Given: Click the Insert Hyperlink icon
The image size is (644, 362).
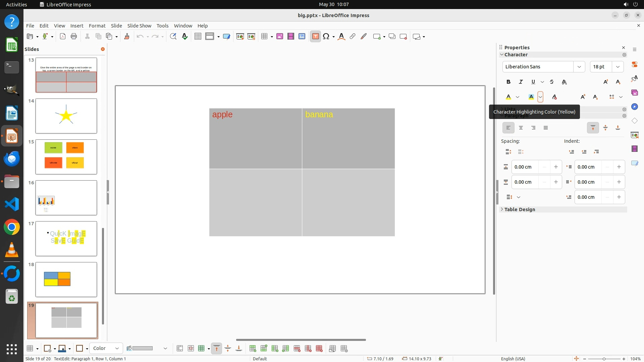Looking at the screenshot, I should [353, 37].
